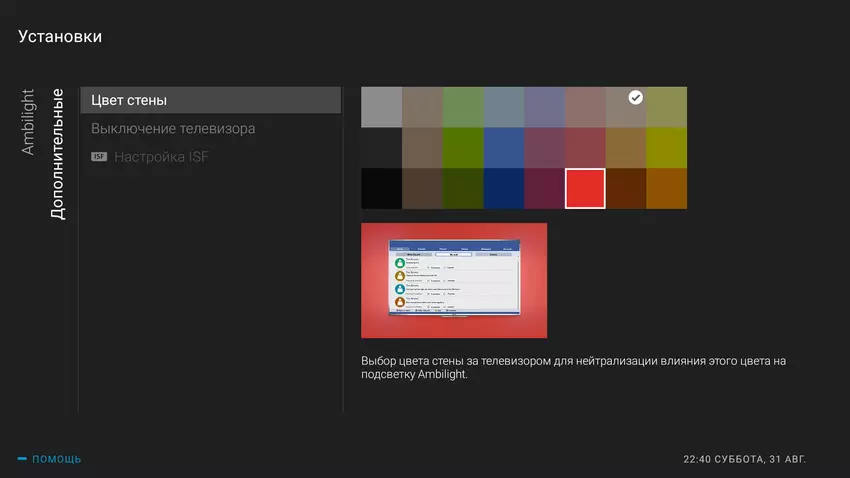Select the black swatch at bottom-left of grid

click(x=381, y=188)
